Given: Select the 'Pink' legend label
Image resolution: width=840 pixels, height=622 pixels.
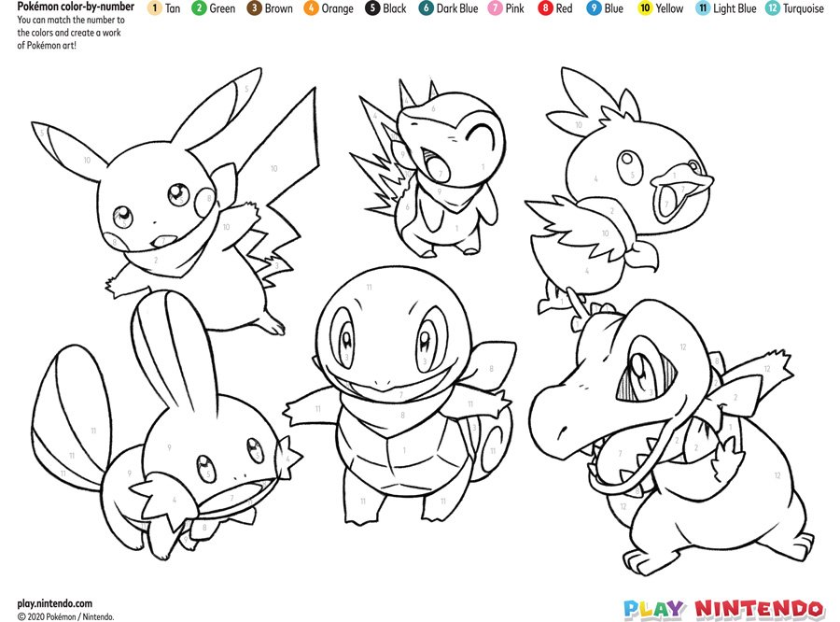Looking at the screenshot, I should [x=515, y=8].
